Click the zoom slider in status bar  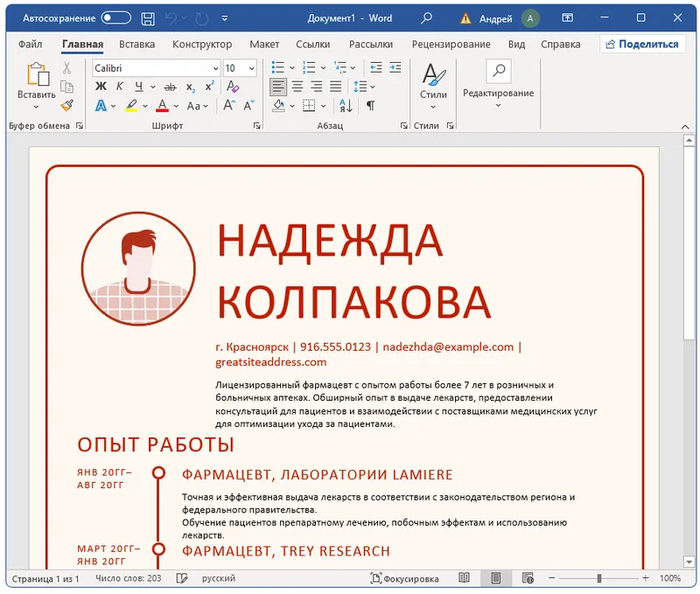click(599, 578)
